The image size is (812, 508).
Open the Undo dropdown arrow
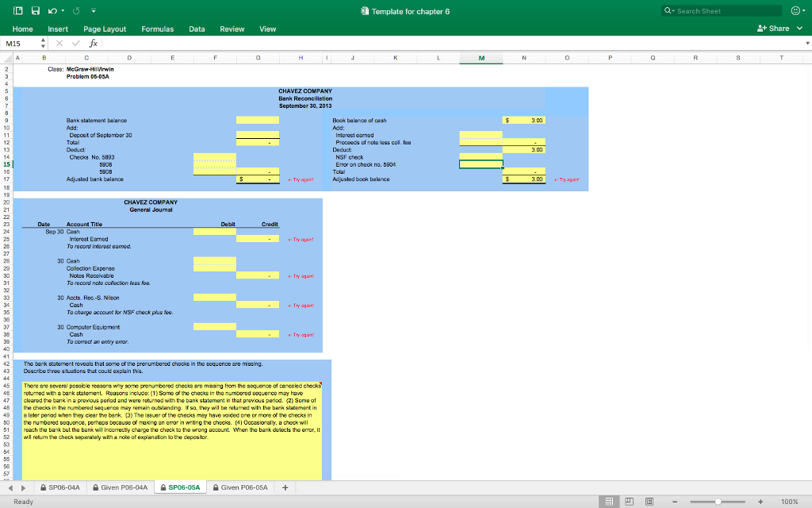coord(63,10)
